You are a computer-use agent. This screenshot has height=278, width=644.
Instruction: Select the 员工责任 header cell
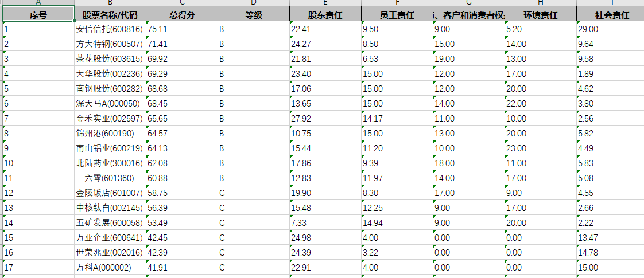click(x=397, y=14)
